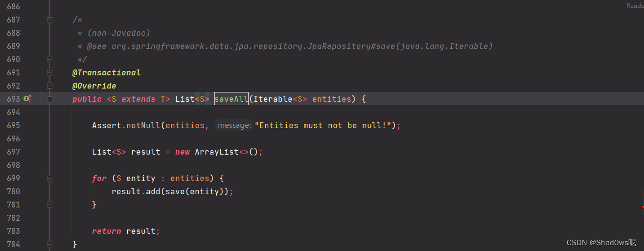Click Assert in the notNull call

tap(107, 125)
